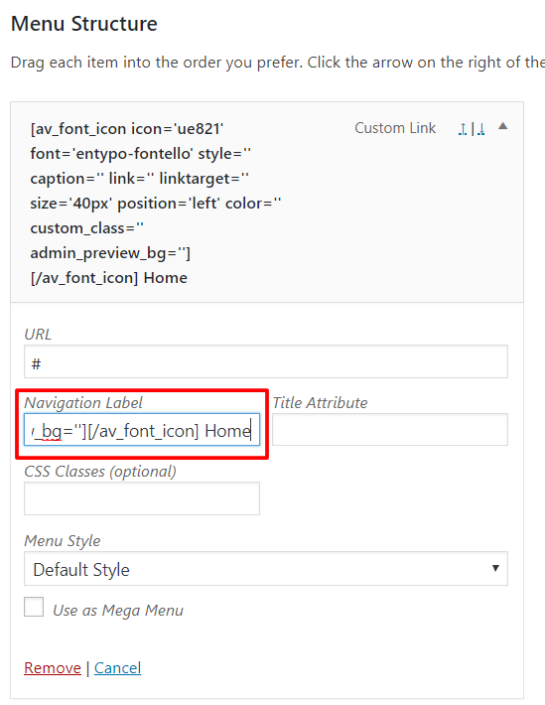The image size is (545, 705).
Task: Click the URL caption text
Action: [x=38, y=335]
